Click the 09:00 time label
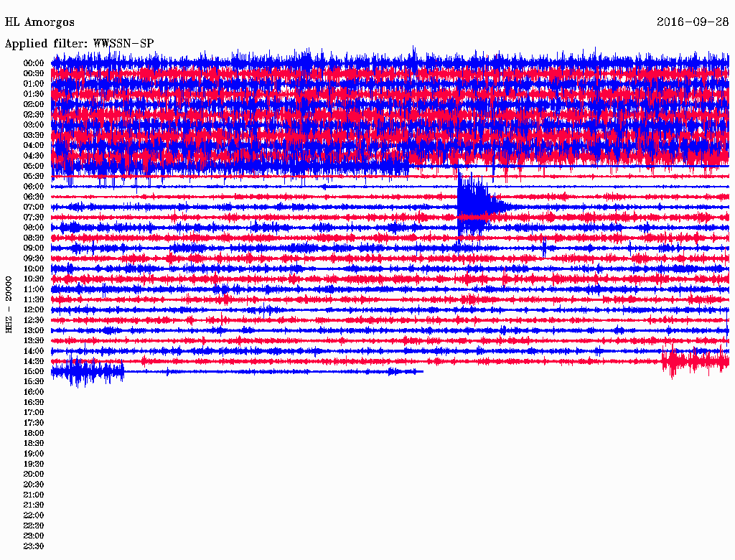Screen dimensions: 735x560 pos(34,248)
